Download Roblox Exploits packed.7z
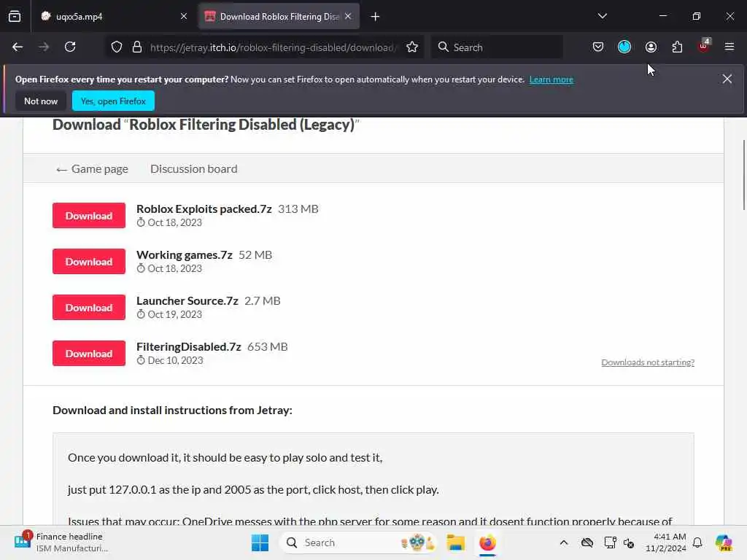This screenshot has height=560, width=747. point(89,216)
